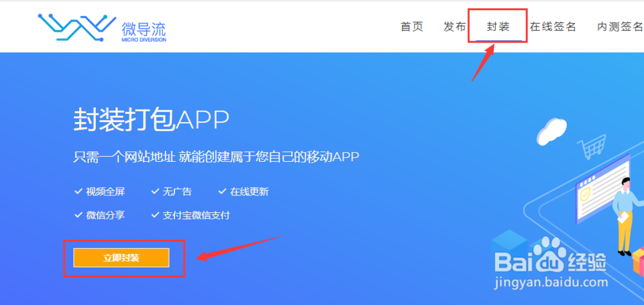This screenshot has height=305, width=644.
Task: Click the 无广告 feature text
Action: [177, 192]
